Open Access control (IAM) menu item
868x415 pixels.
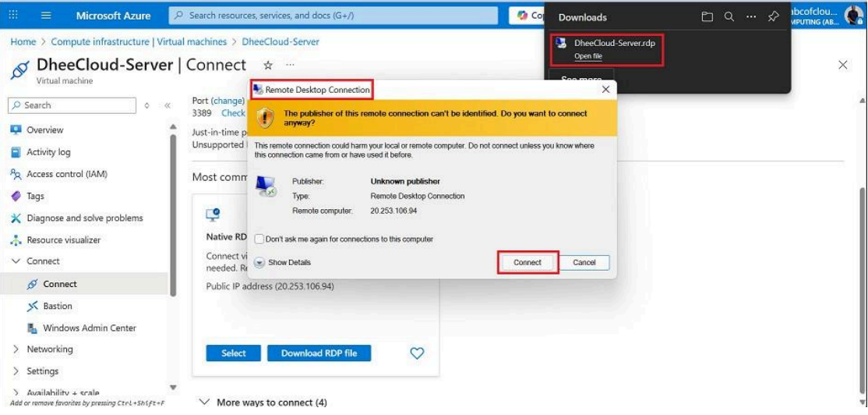(66, 174)
